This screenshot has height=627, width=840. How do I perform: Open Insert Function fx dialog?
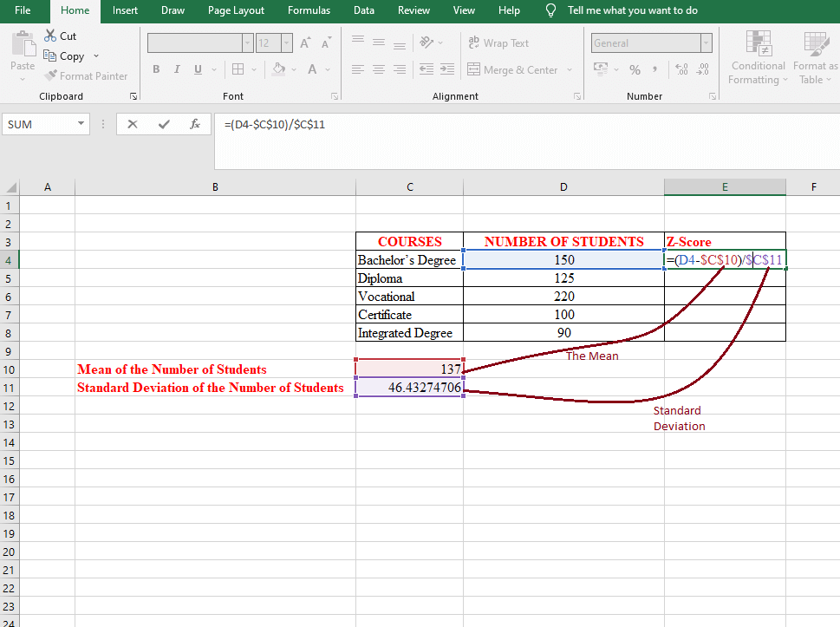(x=195, y=124)
